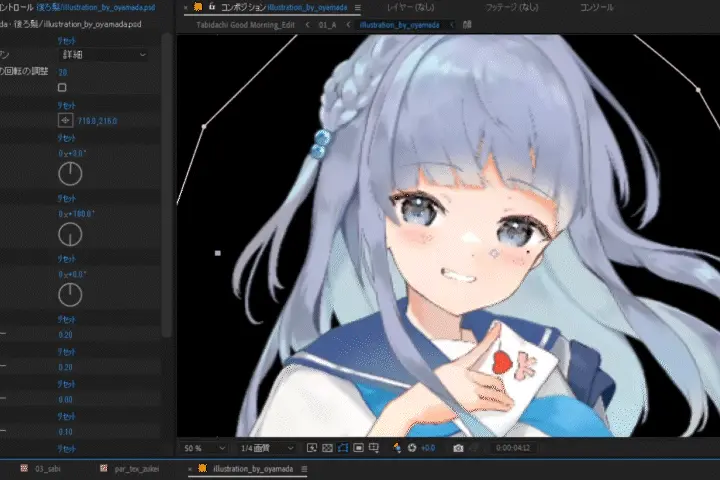Image resolution: width=720 pixels, height=480 pixels.
Task: Click the rotation adjustment value 20
Action: [62, 73]
